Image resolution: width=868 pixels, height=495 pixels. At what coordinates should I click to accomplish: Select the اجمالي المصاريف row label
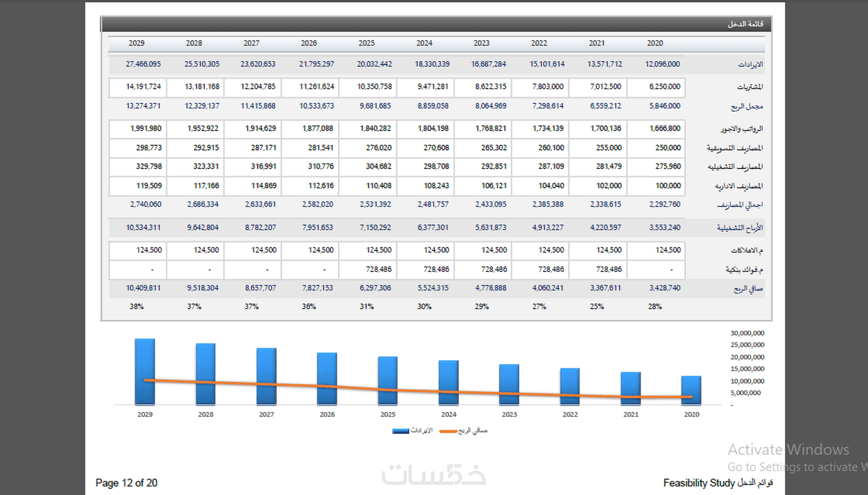tap(740, 205)
